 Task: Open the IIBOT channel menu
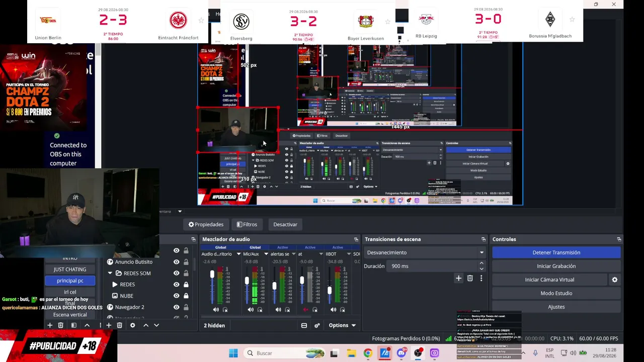click(348, 254)
